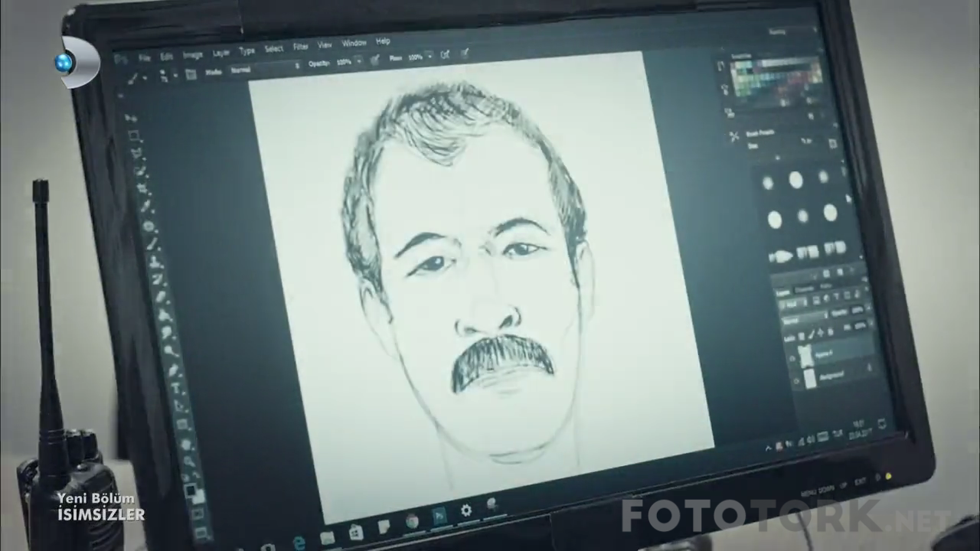Pick a color from Swatches panel grid
The height and width of the screenshot is (551, 980).
tap(775, 77)
